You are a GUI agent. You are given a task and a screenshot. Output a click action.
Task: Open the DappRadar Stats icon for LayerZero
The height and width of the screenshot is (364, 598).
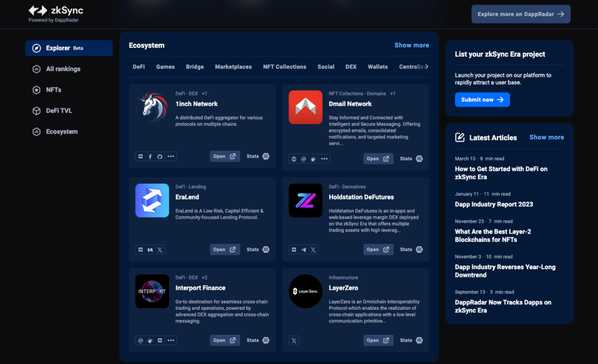click(419, 340)
